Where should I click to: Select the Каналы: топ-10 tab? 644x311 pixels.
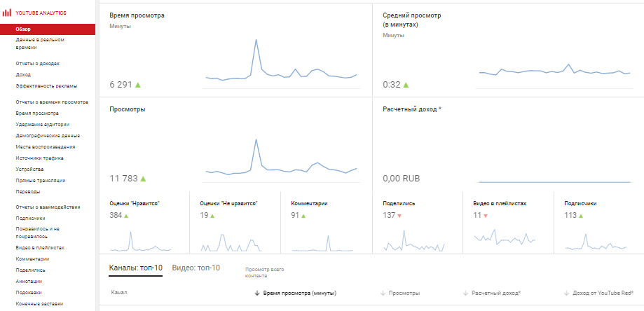[x=136, y=268]
